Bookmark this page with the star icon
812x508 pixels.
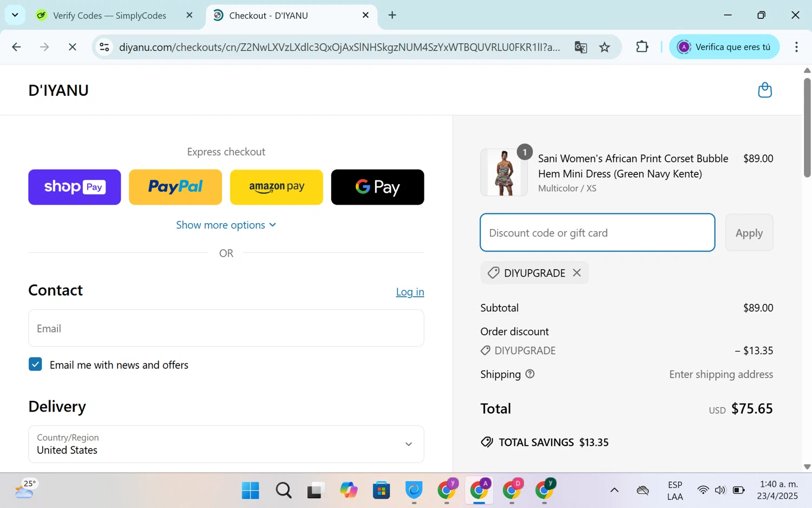click(x=605, y=47)
